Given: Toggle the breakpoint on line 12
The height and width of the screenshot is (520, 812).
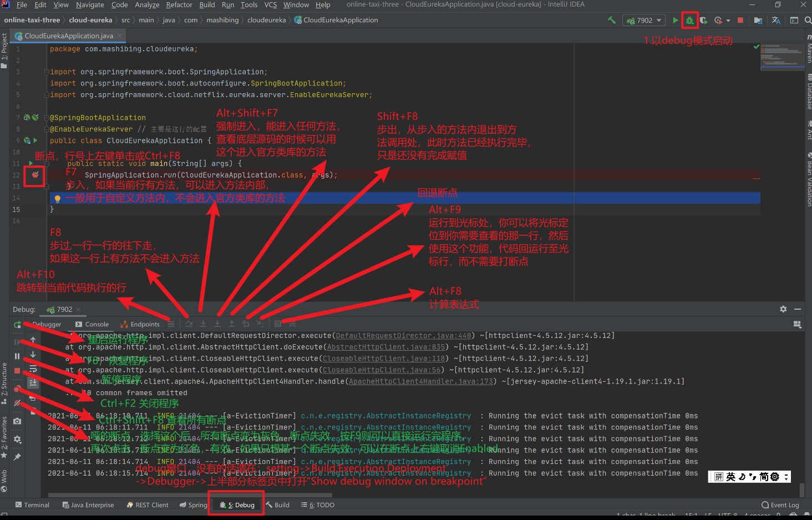Looking at the screenshot, I should pos(35,175).
